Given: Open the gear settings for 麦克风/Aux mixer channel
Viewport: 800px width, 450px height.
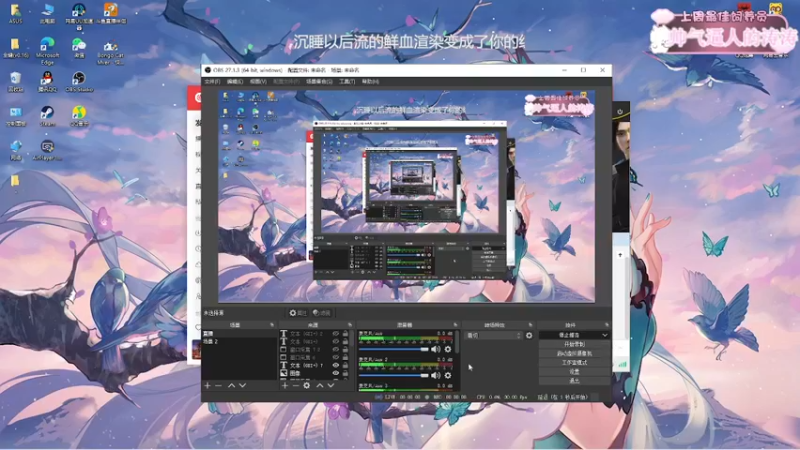Looking at the screenshot, I should tap(448, 349).
